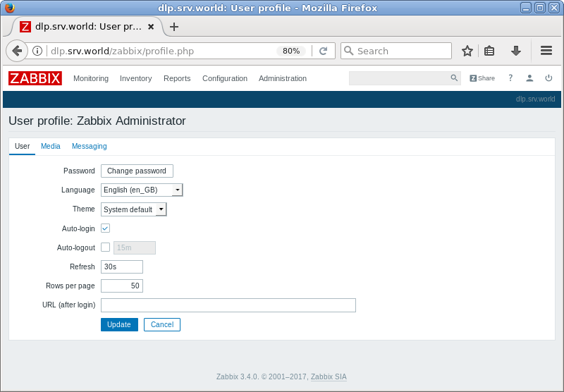Switch to the Media tab
The height and width of the screenshot is (392, 564).
point(50,146)
